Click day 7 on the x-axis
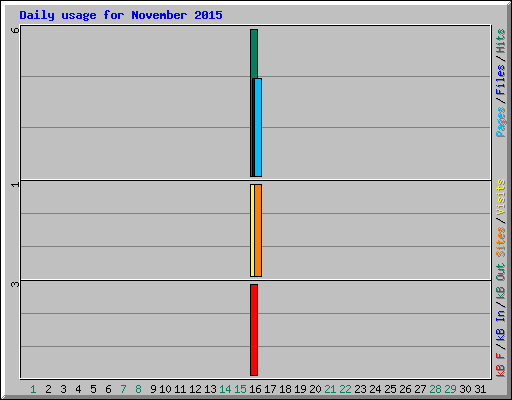Viewport: 512px width, 400px height. 123,389
